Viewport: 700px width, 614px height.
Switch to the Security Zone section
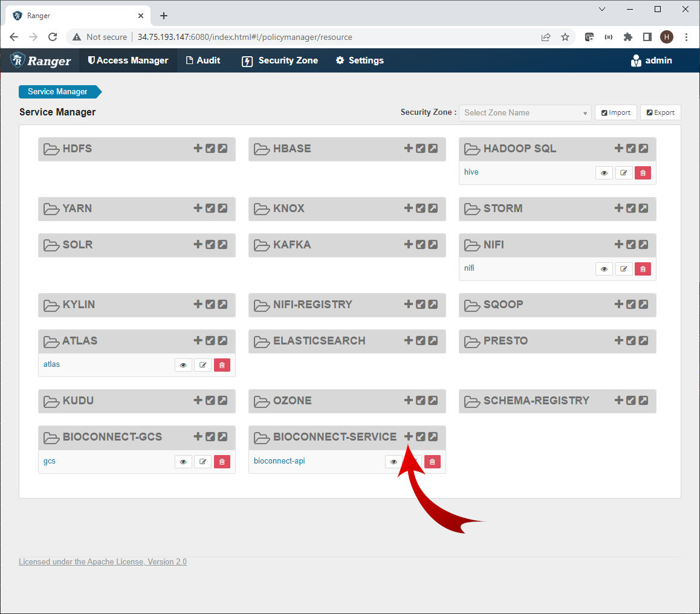(279, 60)
